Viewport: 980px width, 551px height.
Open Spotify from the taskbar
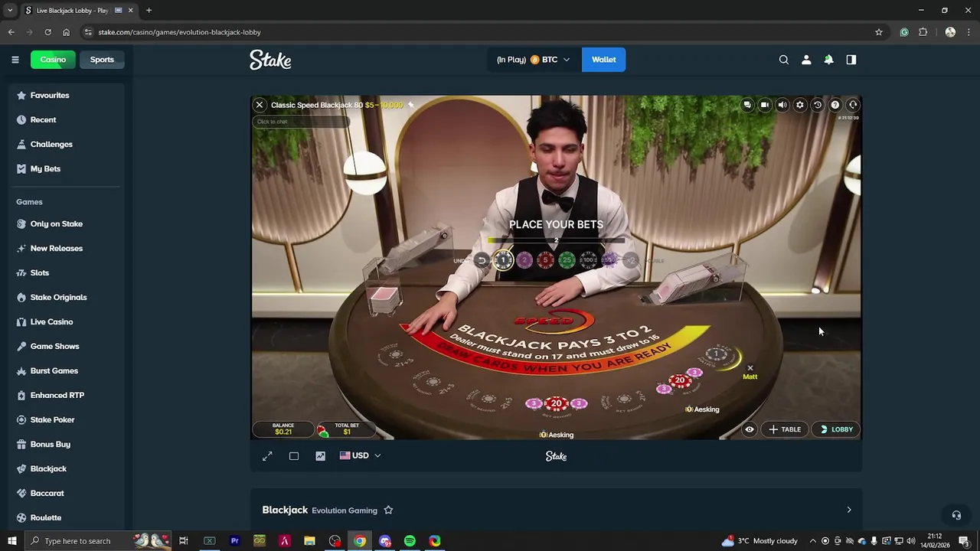coord(410,541)
